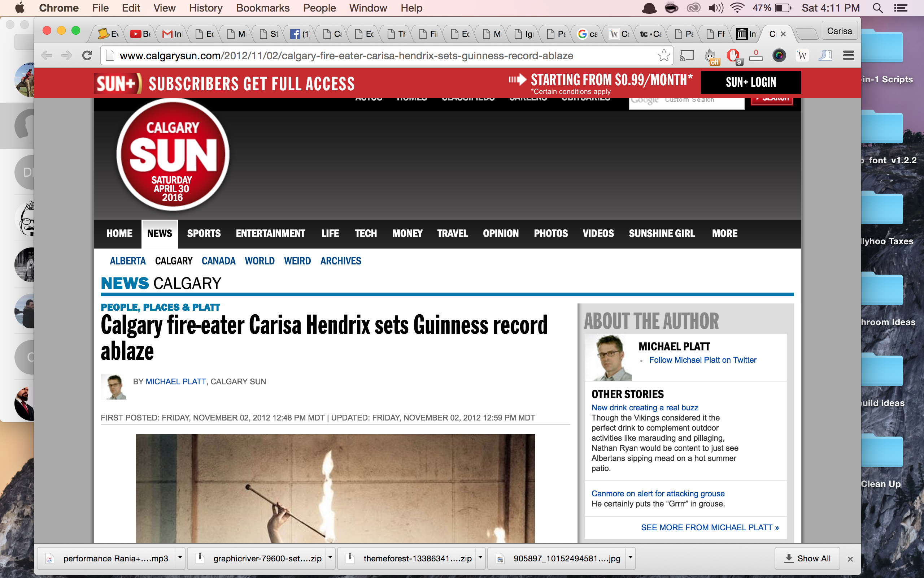Click the browser back arrow
The height and width of the screenshot is (578, 924).
[x=47, y=56]
